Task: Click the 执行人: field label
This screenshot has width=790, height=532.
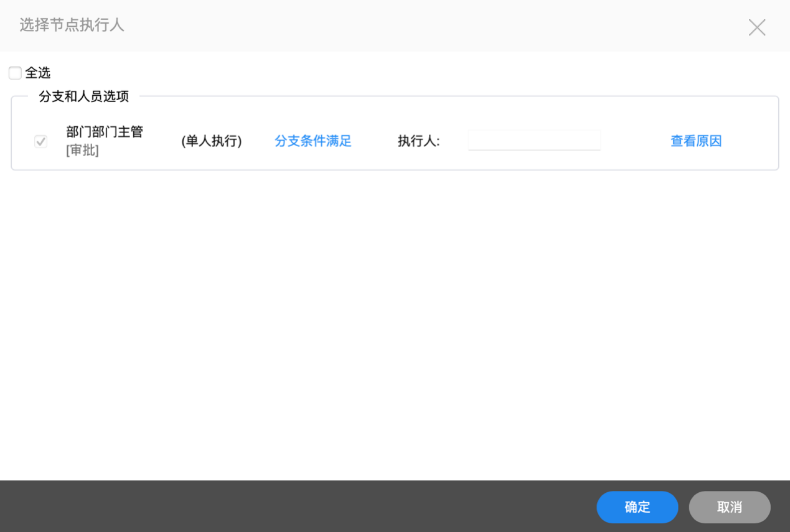Action: point(419,141)
